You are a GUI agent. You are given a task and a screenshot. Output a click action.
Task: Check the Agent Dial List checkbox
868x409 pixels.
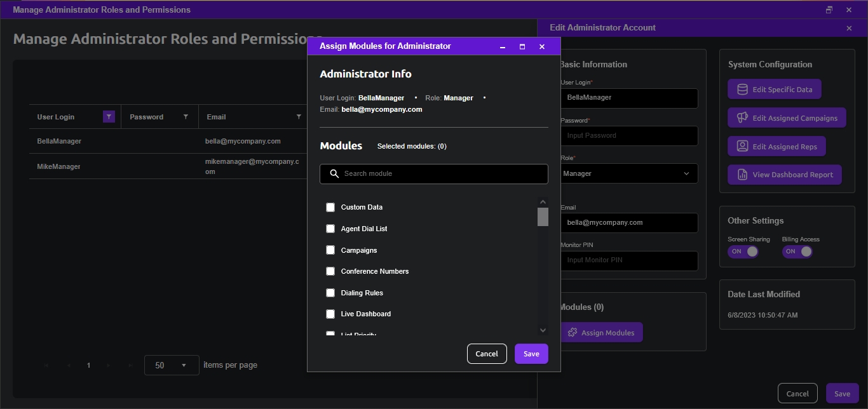pyautogui.click(x=330, y=229)
